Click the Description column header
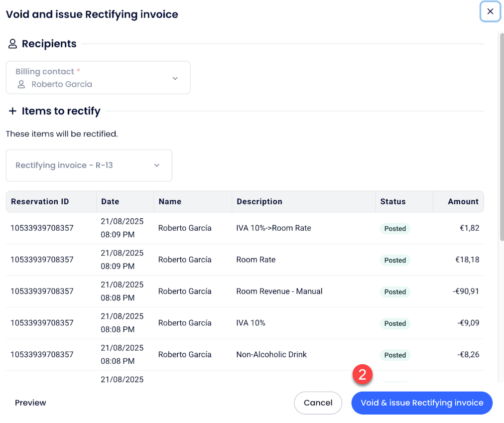Image resolution: width=504 pixels, height=423 pixels. 259,202
